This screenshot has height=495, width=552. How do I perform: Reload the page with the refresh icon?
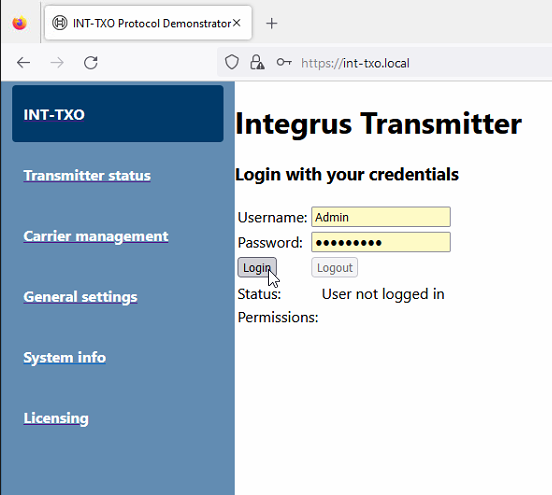click(x=91, y=63)
